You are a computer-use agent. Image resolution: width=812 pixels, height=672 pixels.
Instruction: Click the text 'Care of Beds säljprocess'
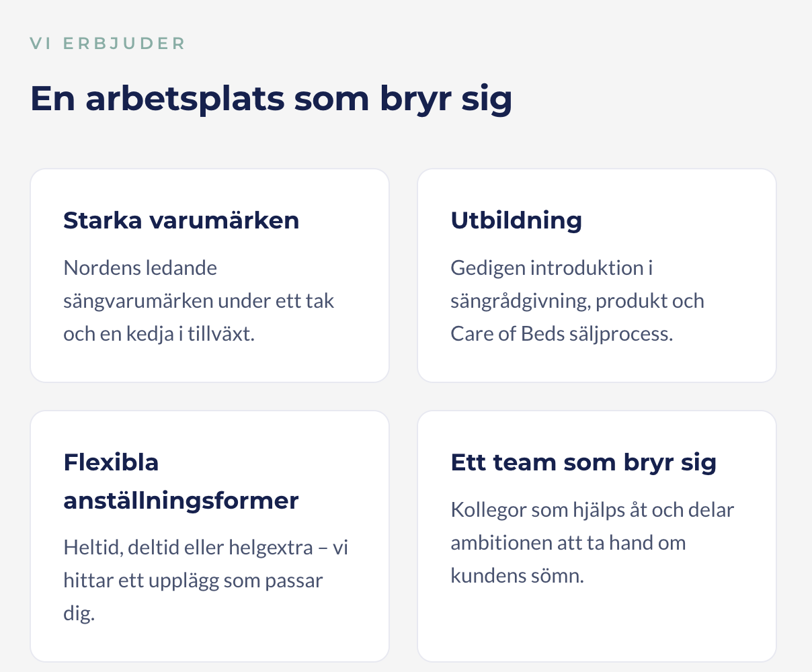coord(561,333)
